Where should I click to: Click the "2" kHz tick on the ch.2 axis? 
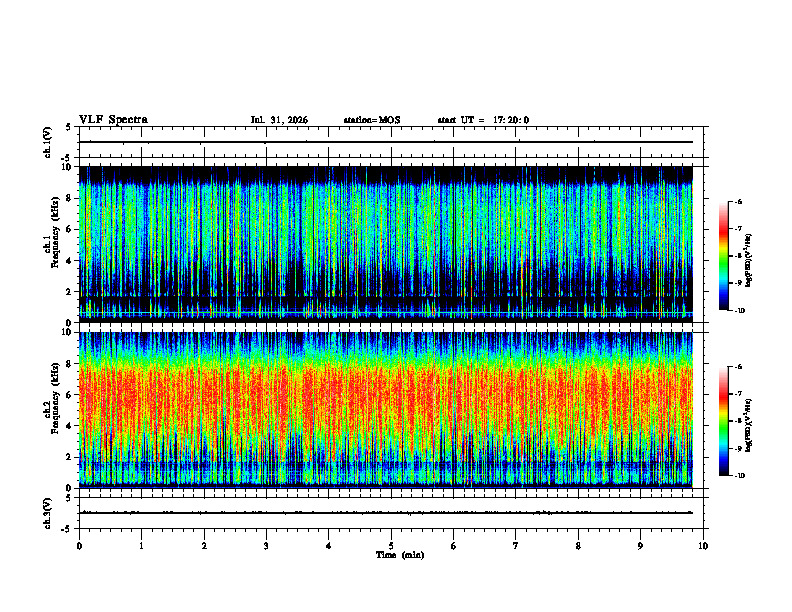point(70,457)
